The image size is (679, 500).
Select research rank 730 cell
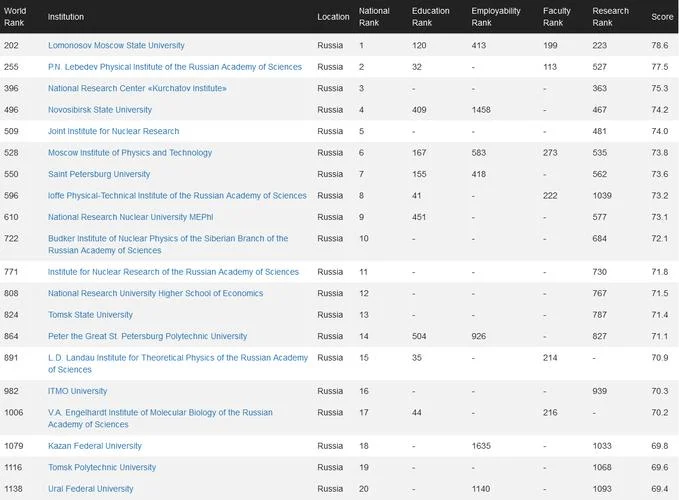point(600,272)
